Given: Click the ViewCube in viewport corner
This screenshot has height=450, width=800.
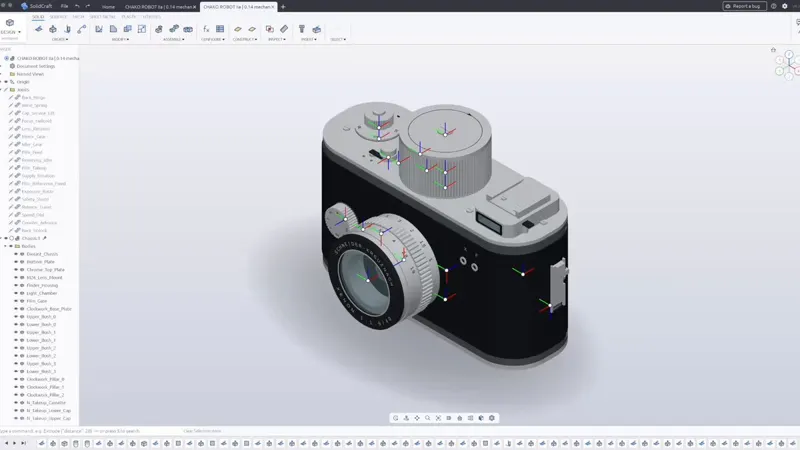Looking at the screenshot, I should tap(789, 65).
